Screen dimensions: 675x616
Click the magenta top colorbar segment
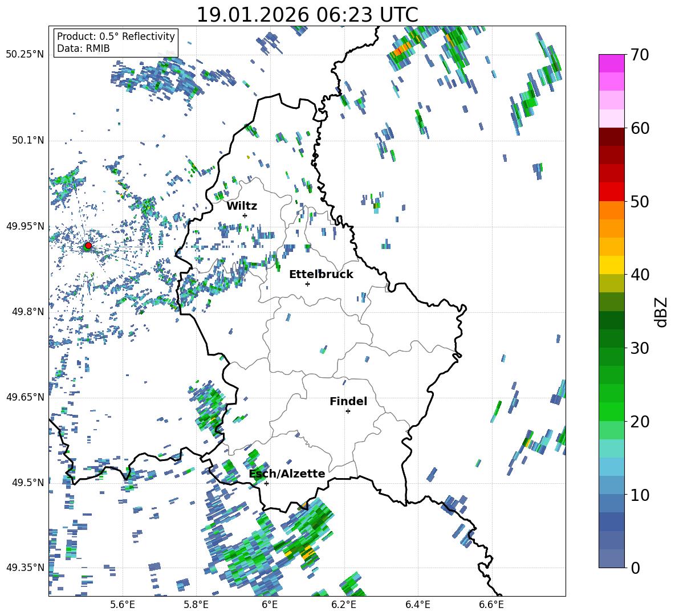tap(612, 63)
